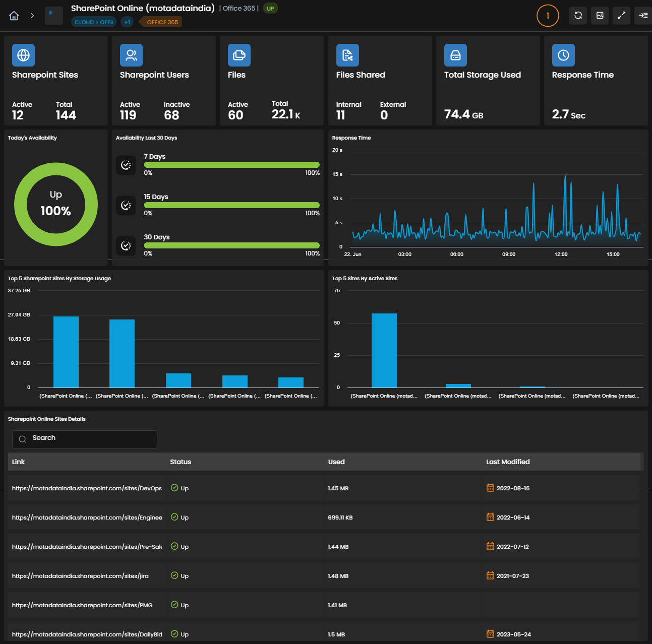
Task: Click the Sharepoint Sites globe icon
Action: 23,55
